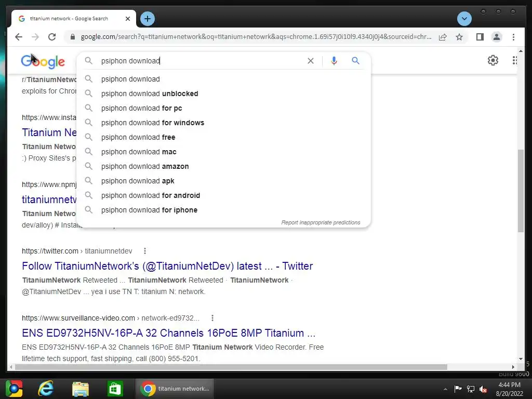Click the scroll down arrow of page
Viewport: 532px width, 399px height.
coord(521,359)
